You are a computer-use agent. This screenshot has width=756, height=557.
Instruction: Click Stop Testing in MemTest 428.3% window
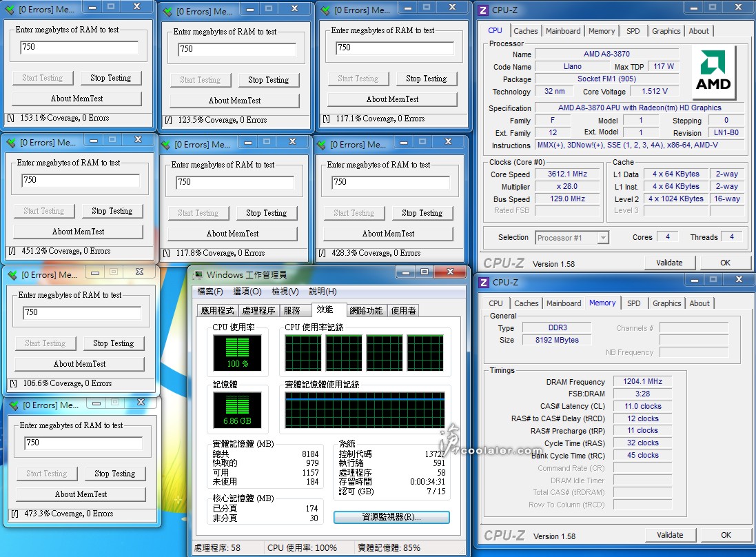422,213
